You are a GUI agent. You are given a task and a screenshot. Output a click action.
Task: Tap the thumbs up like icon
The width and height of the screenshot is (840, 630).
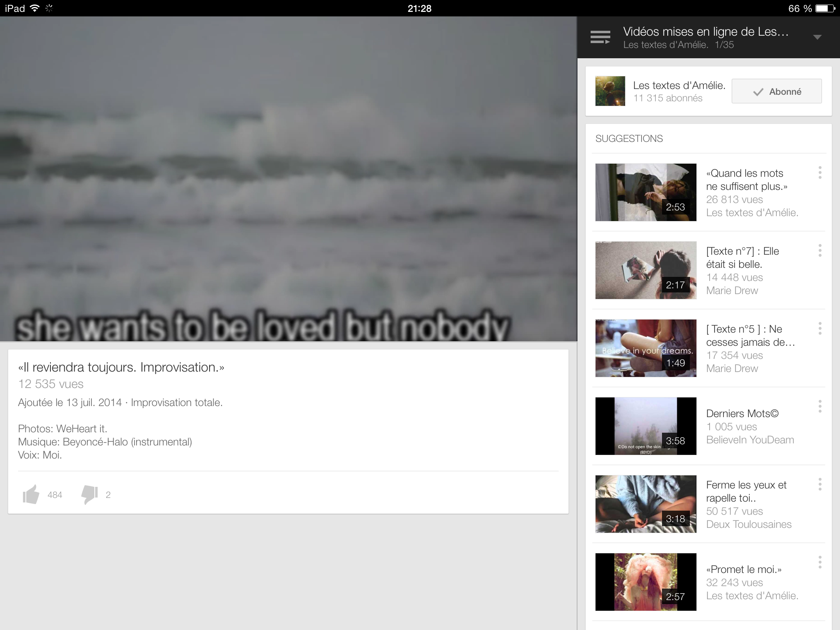tap(31, 494)
